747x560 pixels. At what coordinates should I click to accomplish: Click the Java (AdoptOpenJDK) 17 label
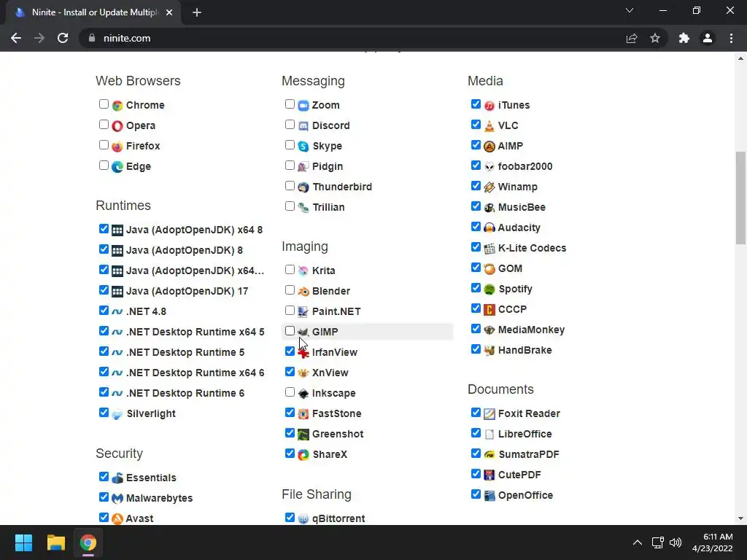187,292
